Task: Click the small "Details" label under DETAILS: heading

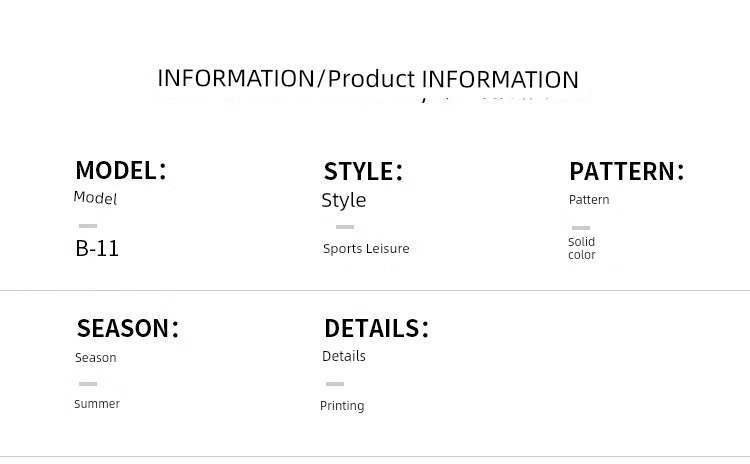Action: click(344, 356)
